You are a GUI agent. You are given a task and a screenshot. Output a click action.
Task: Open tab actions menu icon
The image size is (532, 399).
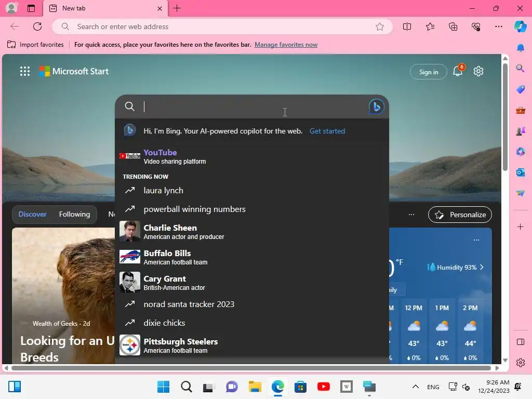pyautogui.click(x=31, y=8)
